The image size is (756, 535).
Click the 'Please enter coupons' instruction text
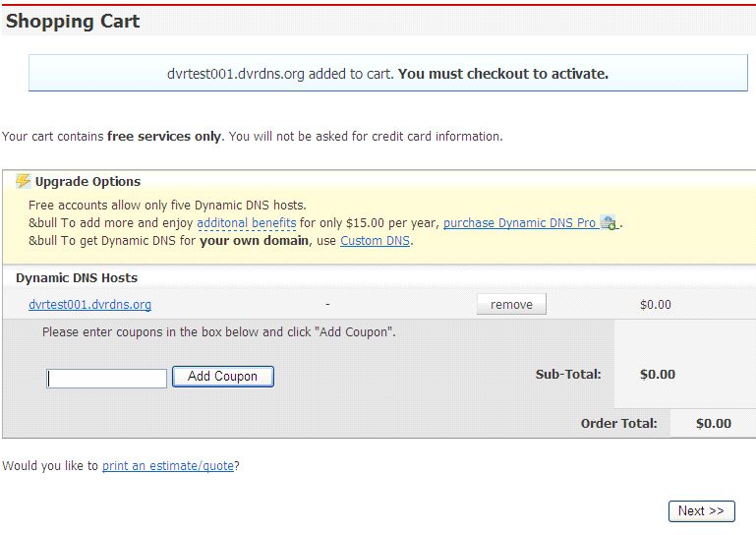point(219,331)
